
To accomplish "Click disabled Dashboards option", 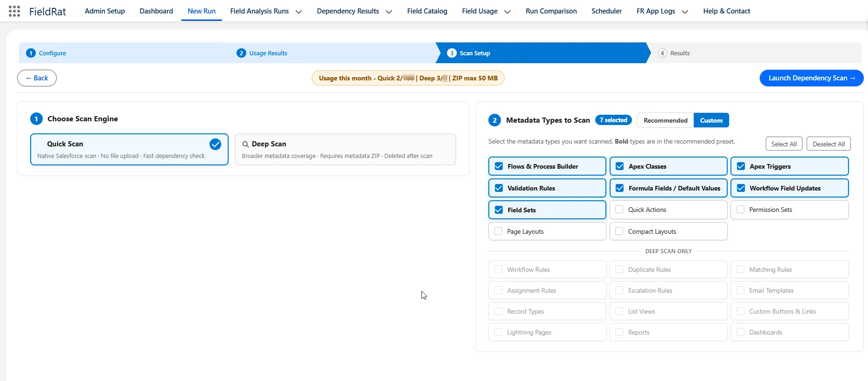I will 789,332.
